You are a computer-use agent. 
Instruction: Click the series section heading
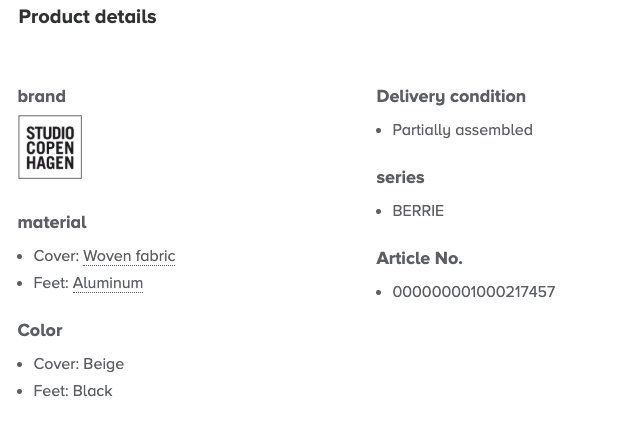[x=400, y=177]
